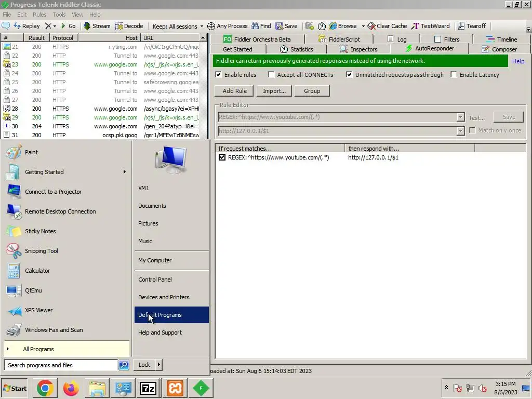The width and height of the screenshot is (532, 399).
Task: Open Firefox from taskbar
Action: (x=71, y=388)
